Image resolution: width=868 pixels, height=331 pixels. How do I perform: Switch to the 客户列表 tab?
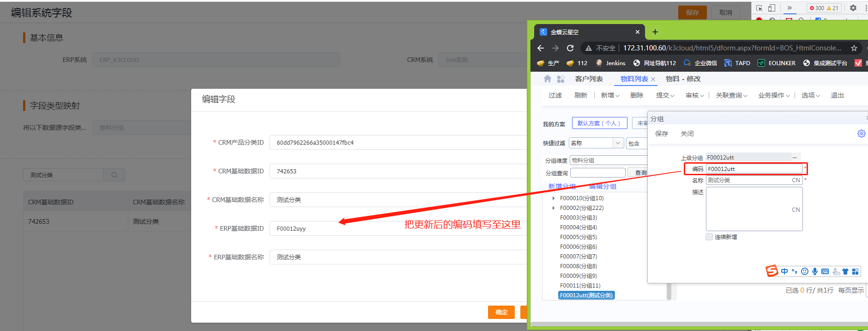click(x=589, y=79)
